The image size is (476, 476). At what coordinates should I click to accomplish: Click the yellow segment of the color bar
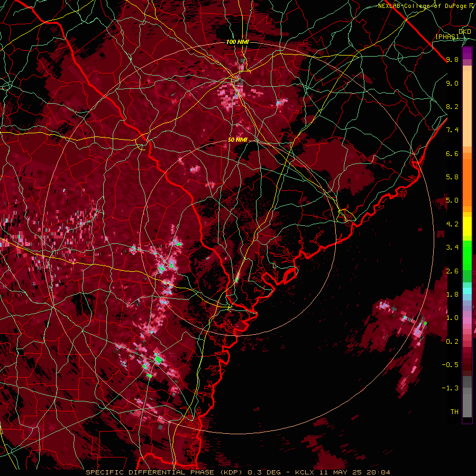tap(467, 226)
